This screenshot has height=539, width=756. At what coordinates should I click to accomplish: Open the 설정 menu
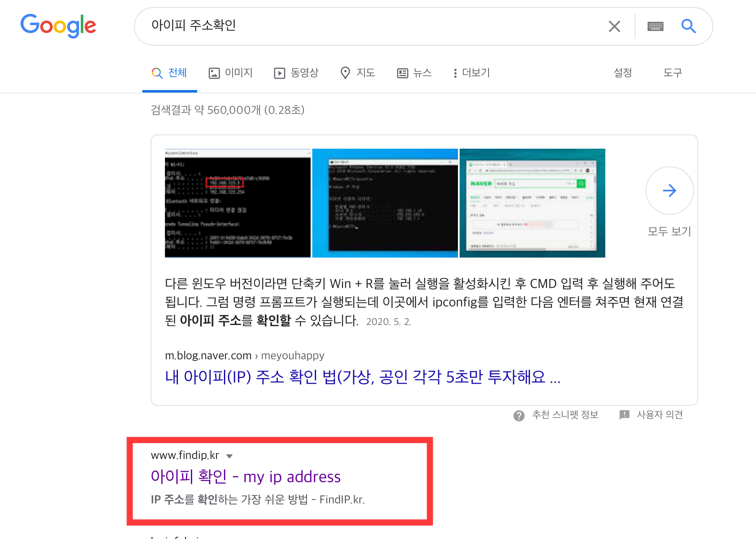(623, 73)
